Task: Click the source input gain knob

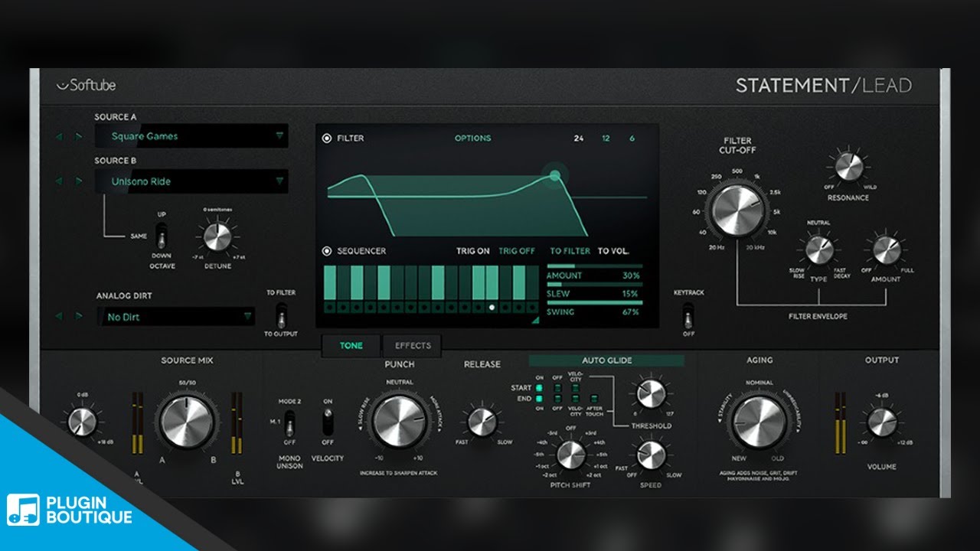Action: click(x=82, y=422)
